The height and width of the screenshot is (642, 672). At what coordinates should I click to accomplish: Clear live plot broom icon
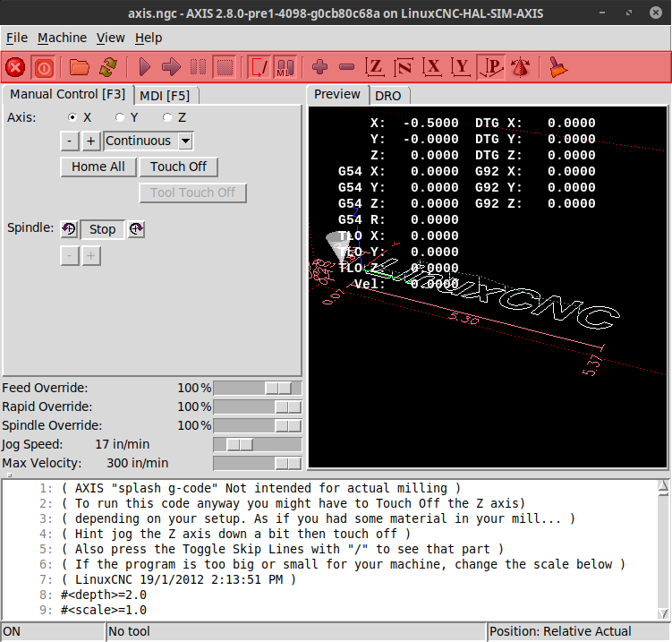point(557,67)
